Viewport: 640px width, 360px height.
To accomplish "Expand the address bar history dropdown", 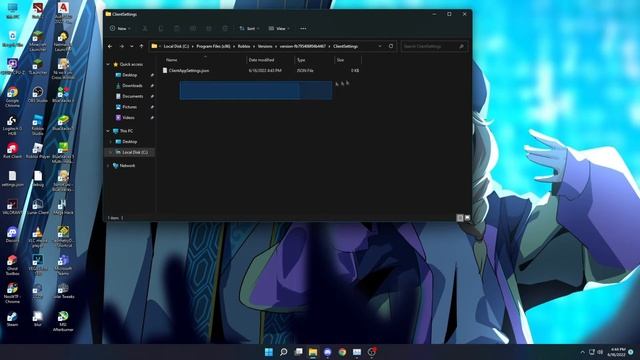I will coord(380,47).
